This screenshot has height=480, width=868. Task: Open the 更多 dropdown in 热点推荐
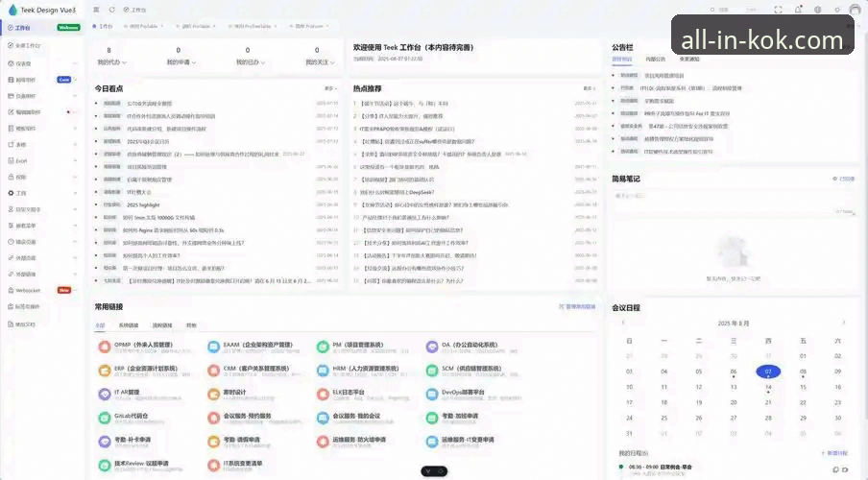pyautogui.click(x=590, y=88)
